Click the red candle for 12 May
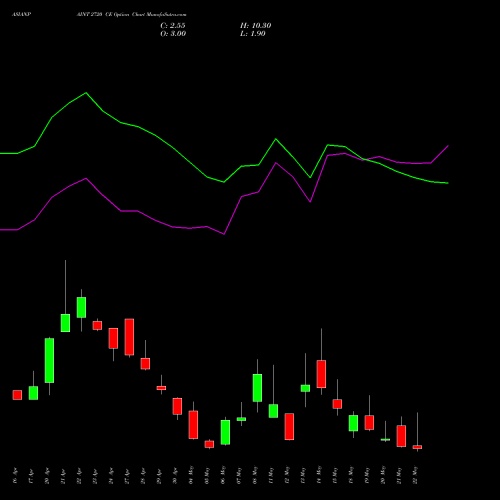 click(289, 427)
